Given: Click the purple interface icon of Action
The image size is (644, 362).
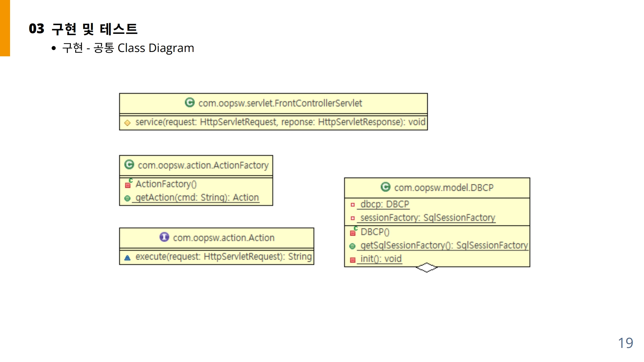Looking at the screenshot, I should point(164,237).
